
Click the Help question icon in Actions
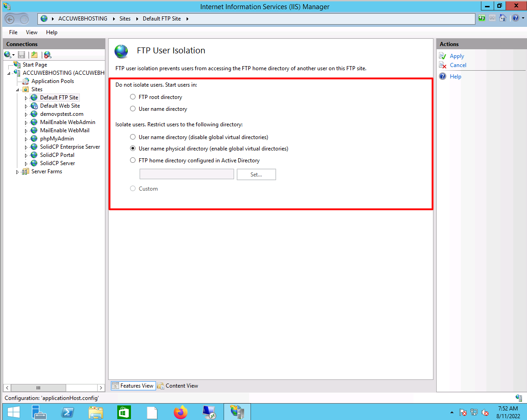443,76
